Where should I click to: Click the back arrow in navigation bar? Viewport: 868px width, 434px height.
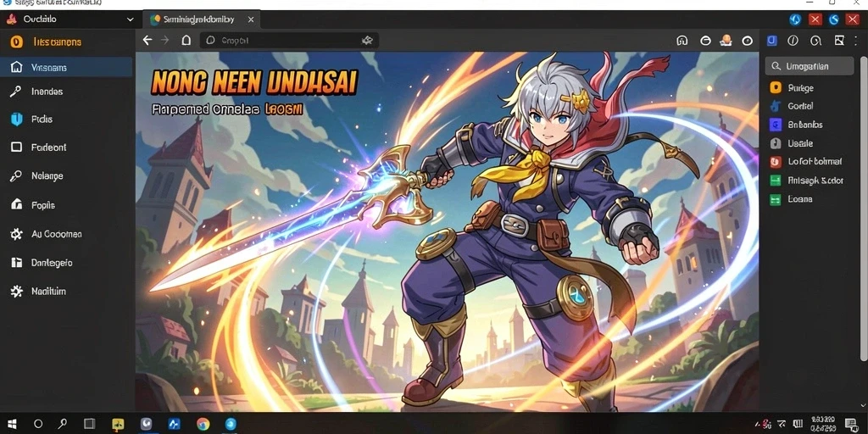[x=147, y=41]
